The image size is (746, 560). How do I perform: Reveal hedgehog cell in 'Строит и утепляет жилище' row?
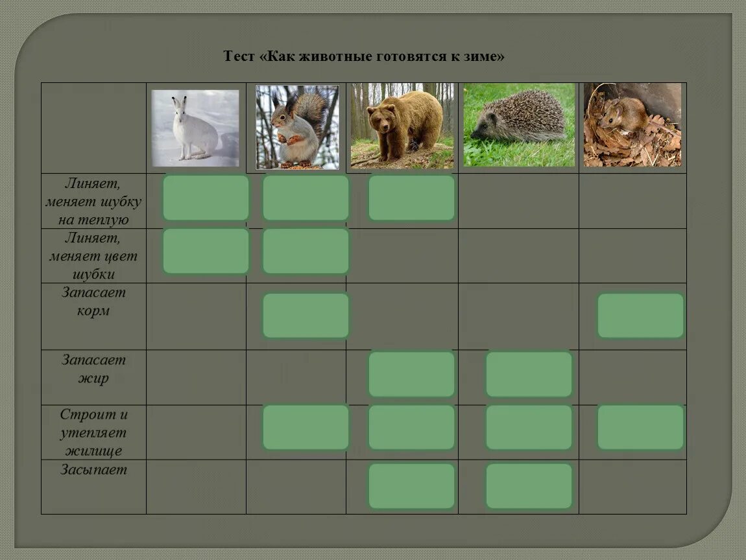point(529,427)
